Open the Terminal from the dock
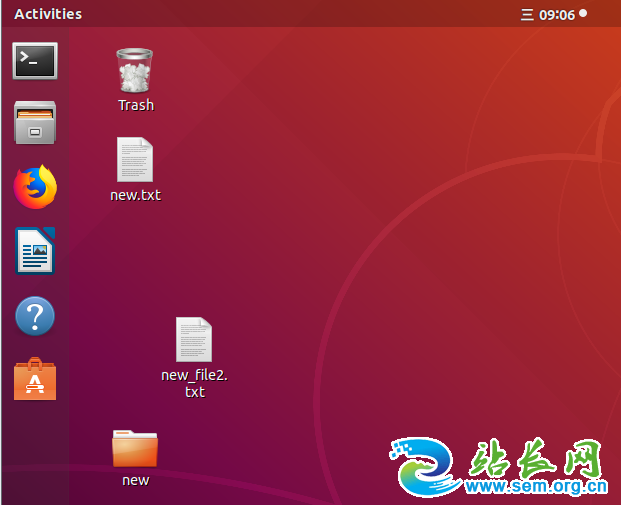This screenshot has height=505, width=621. click(35, 61)
